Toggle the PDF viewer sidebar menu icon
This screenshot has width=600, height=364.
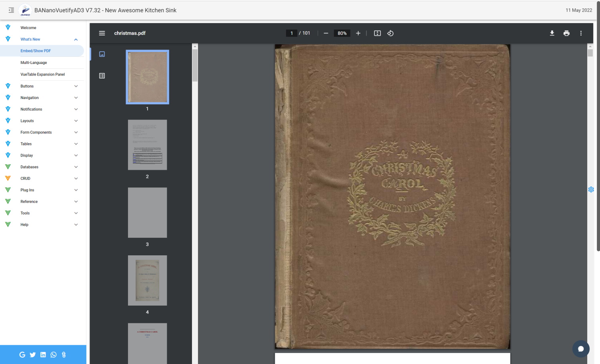[102, 33]
